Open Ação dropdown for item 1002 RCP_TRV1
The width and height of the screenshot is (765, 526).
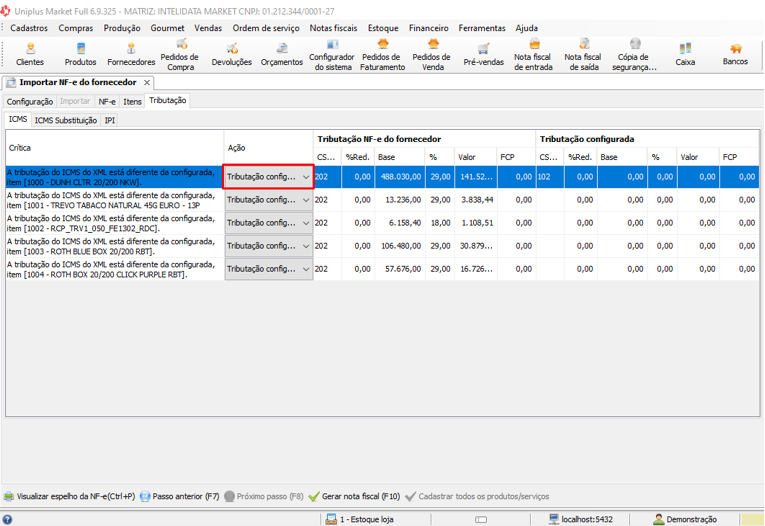pyautogui.click(x=268, y=223)
